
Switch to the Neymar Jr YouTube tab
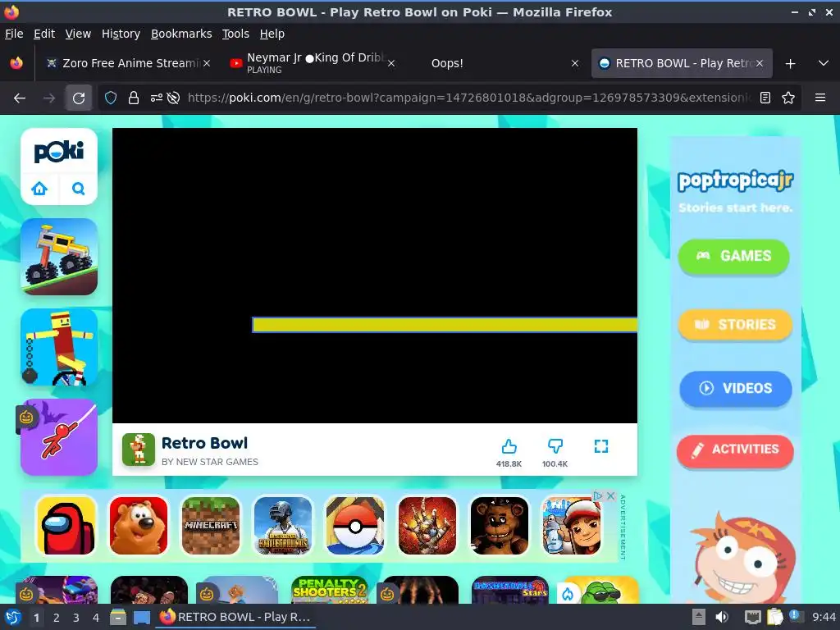click(311, 63)
